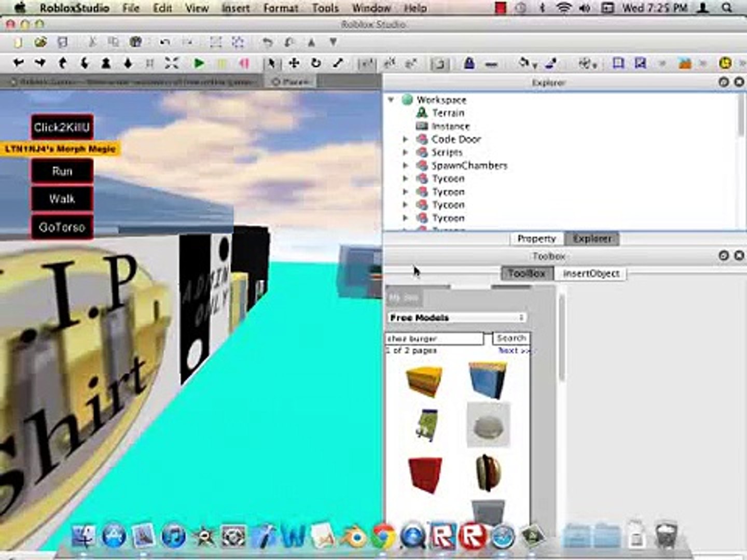Select Instance in the Explorer tree
Screen dimensions: 747x560
[x=450, y=126]
